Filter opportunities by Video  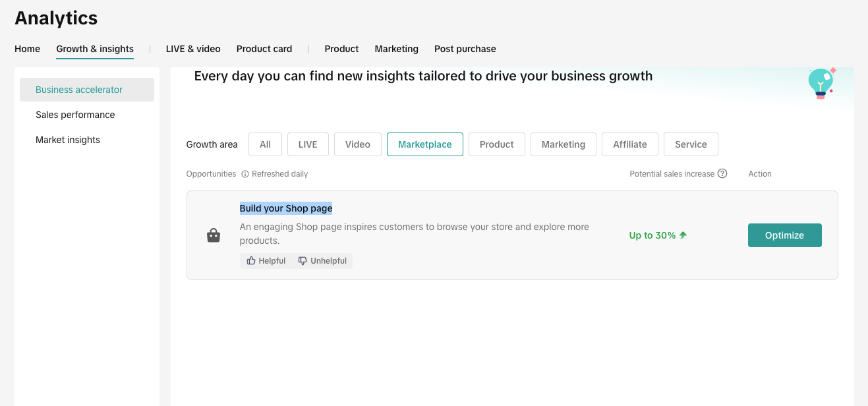pyautogui.click(x=358, y=144)
